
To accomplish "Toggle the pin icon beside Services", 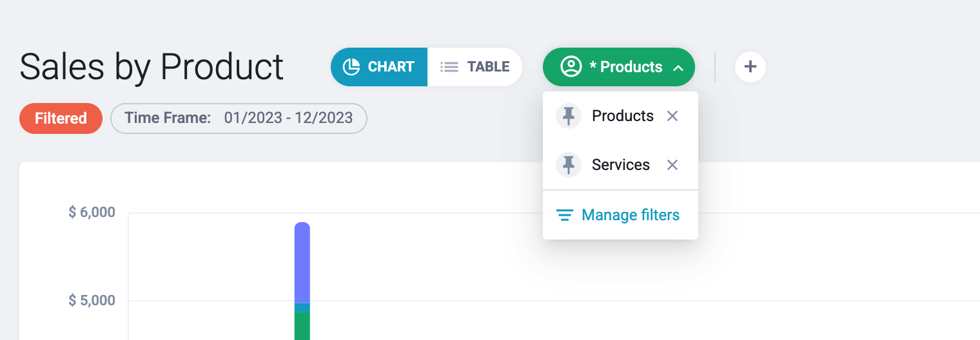I will [569, 165].
